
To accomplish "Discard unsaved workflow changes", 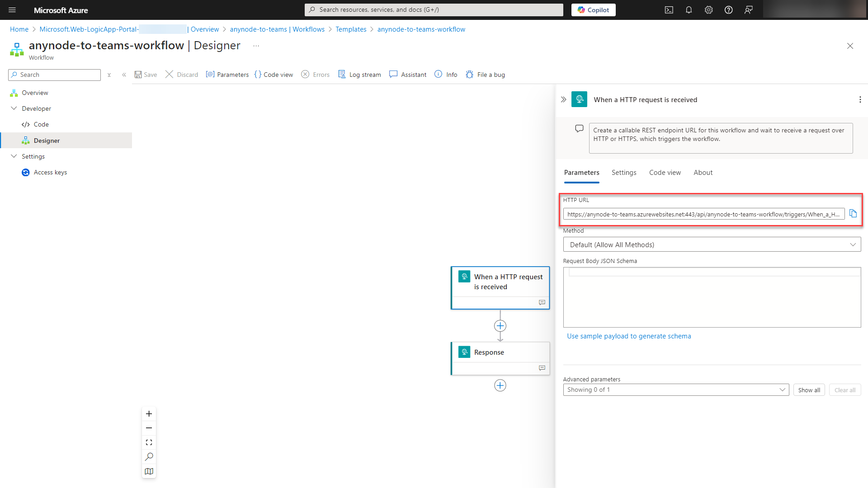I will pos(181,75).
